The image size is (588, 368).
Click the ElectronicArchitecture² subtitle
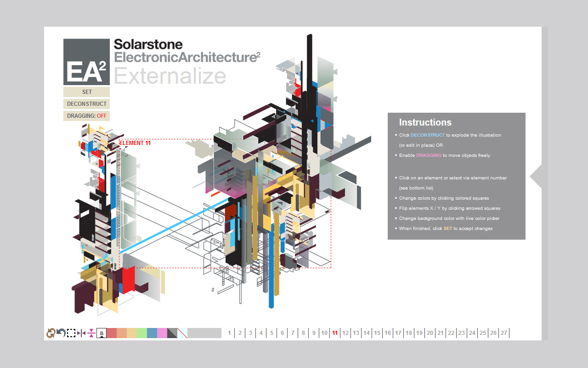[x=187, y=57]
